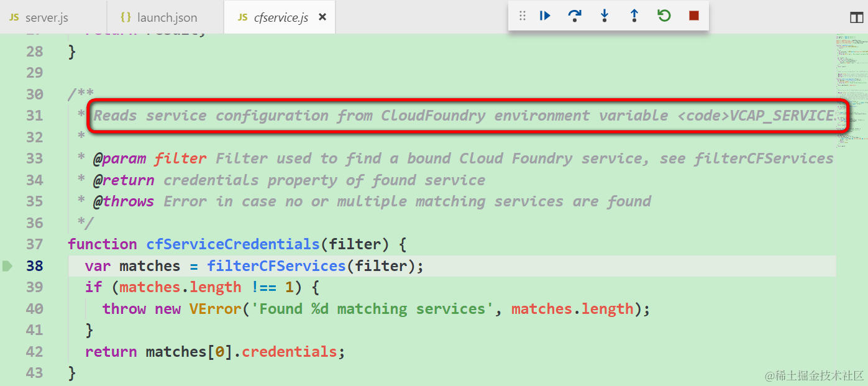This screenshot has height=386, width=868.
Task: Click the debug Continue button
Action: point(545,16)
